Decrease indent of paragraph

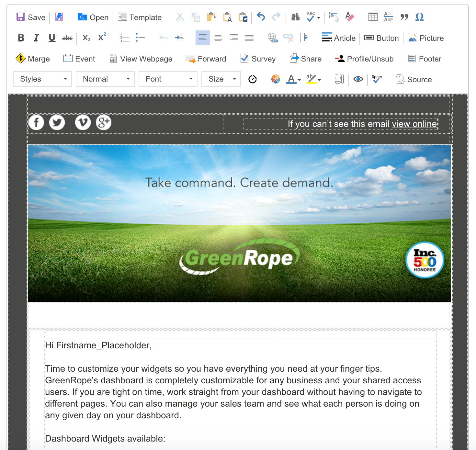tap(164, 38)
